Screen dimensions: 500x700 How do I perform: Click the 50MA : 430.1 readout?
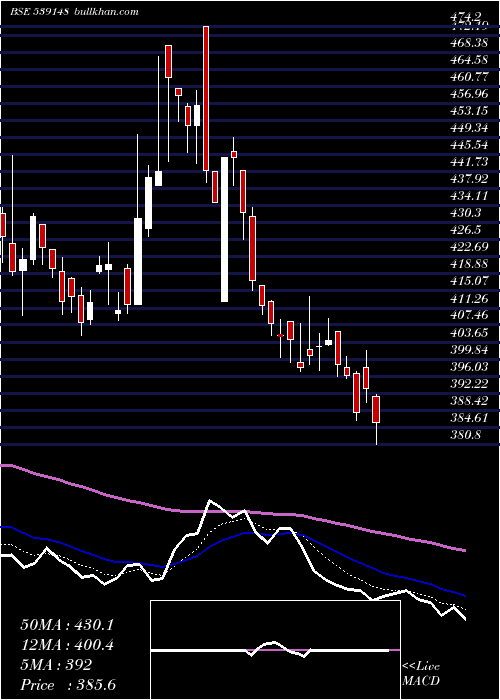click(x=67, y=625)
